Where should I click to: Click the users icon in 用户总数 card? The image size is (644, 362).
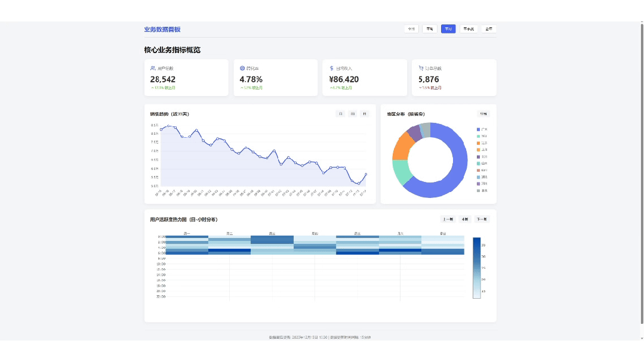(x=153, y=69)
